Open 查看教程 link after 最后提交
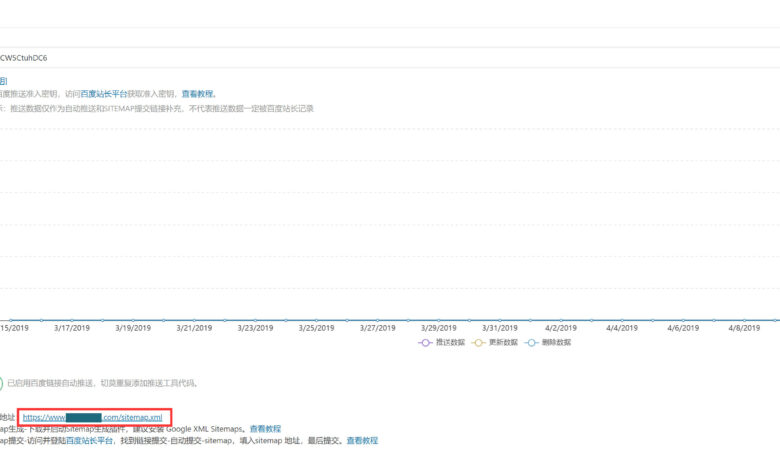 362,441
